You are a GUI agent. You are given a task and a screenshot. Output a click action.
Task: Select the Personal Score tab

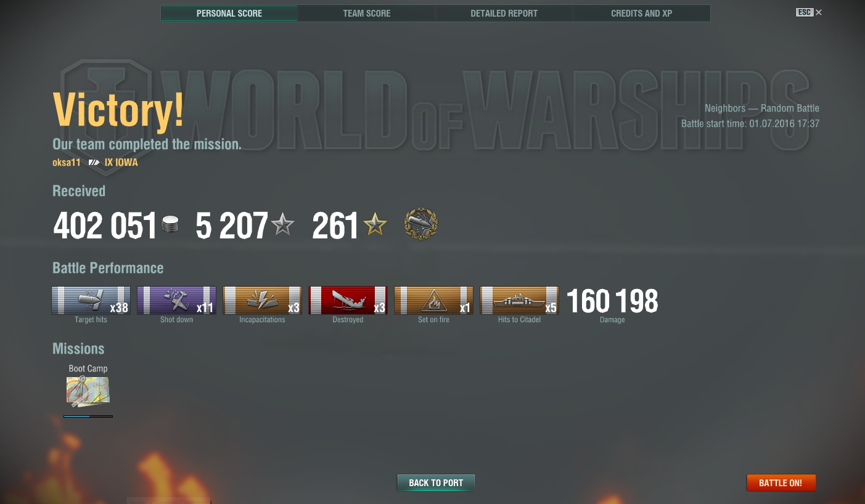tap(229, 13)
